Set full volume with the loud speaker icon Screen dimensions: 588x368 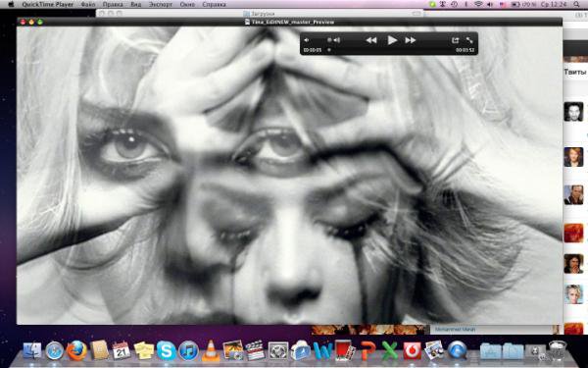tap(337, 40)
